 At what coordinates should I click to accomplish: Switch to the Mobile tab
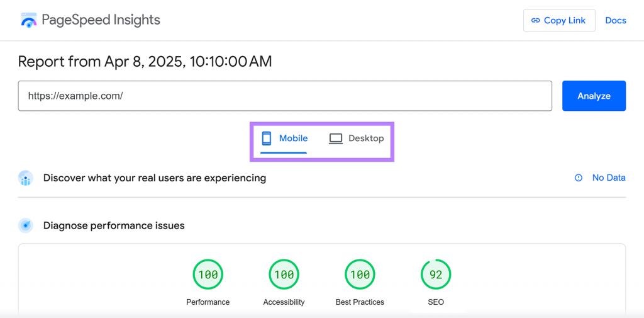click(284, 140)
